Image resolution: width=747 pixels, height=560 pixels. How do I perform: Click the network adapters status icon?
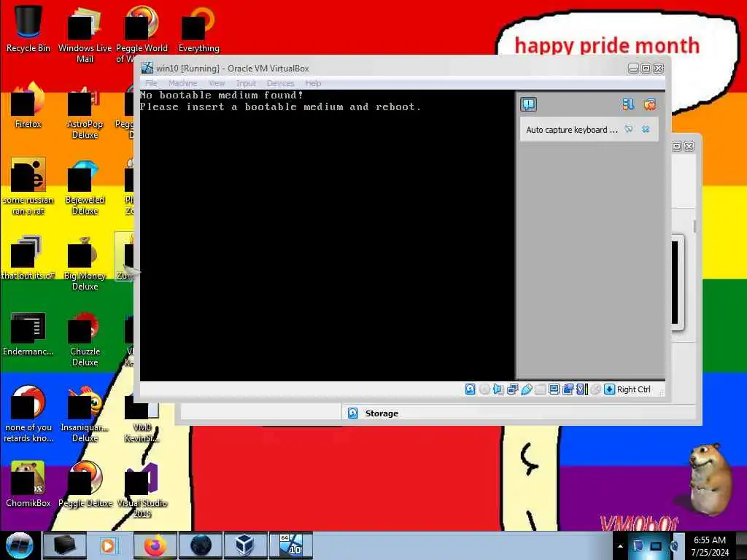coord(512,389)
